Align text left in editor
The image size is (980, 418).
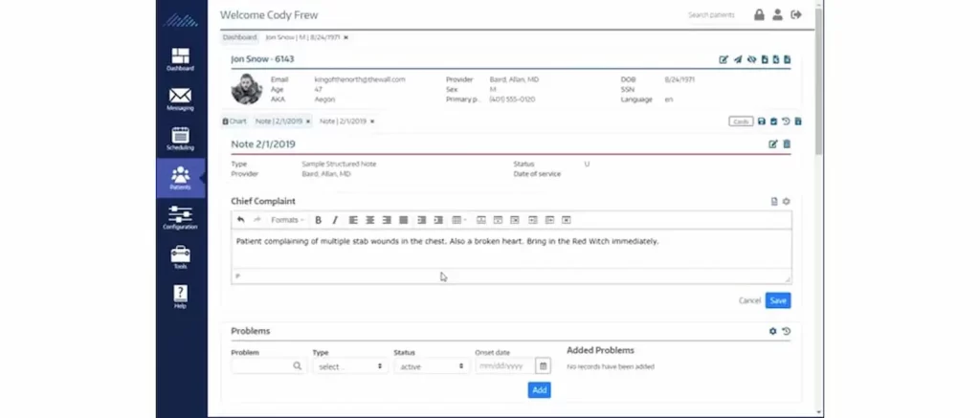(353, 220)
